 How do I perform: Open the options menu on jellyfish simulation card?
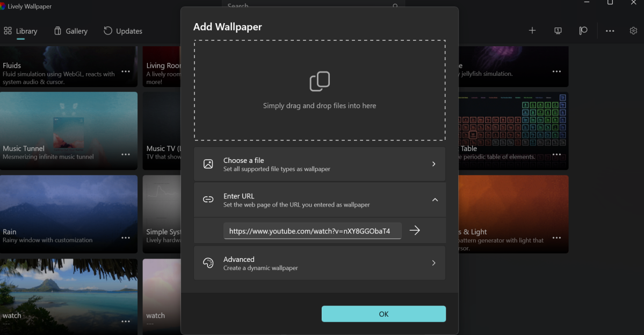pos(556,72)
